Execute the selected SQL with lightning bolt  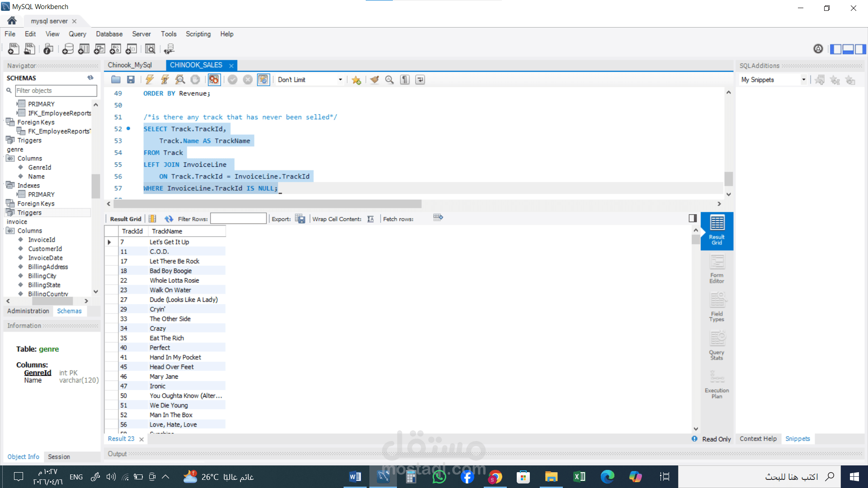point(150,80)
